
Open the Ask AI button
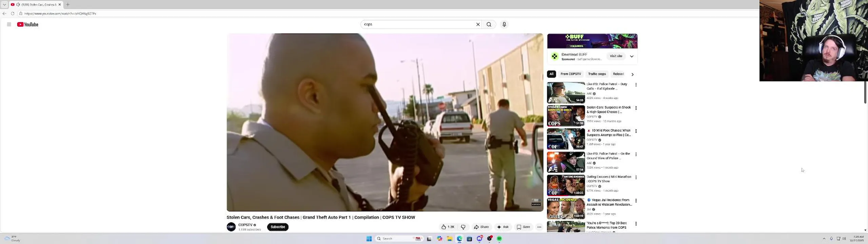(x=502, y=227)
